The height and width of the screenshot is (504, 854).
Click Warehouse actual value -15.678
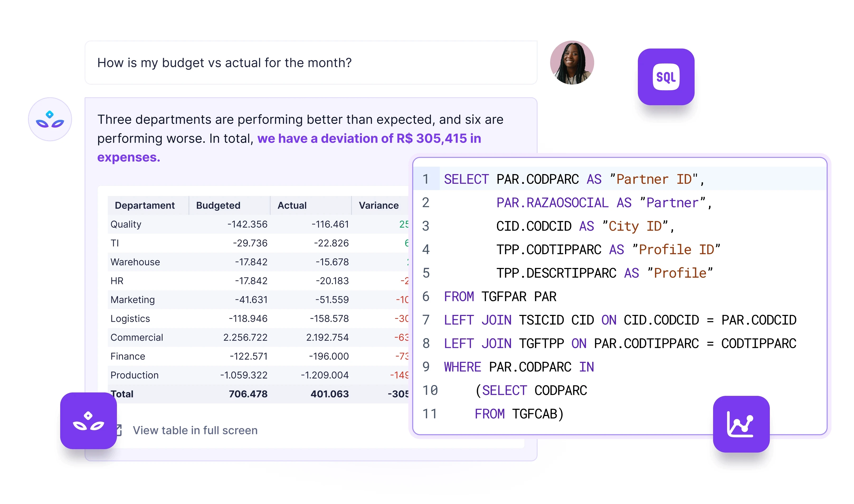point(332,262)
